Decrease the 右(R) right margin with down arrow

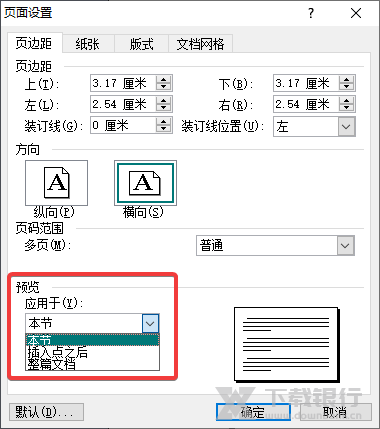point(347,108)
